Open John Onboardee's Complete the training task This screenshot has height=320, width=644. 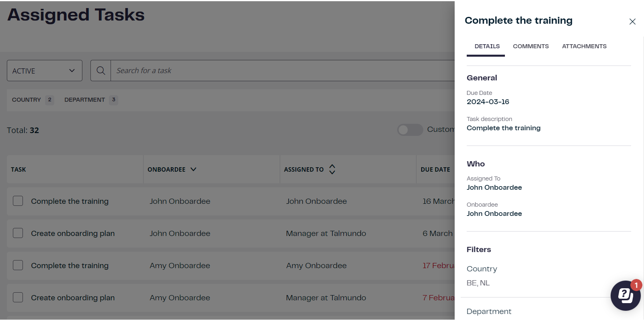[x=70, y=201]
